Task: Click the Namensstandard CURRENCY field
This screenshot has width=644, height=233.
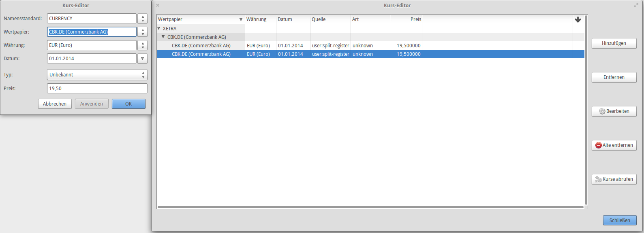Action: pyautogui.click(x=92, y=19)
